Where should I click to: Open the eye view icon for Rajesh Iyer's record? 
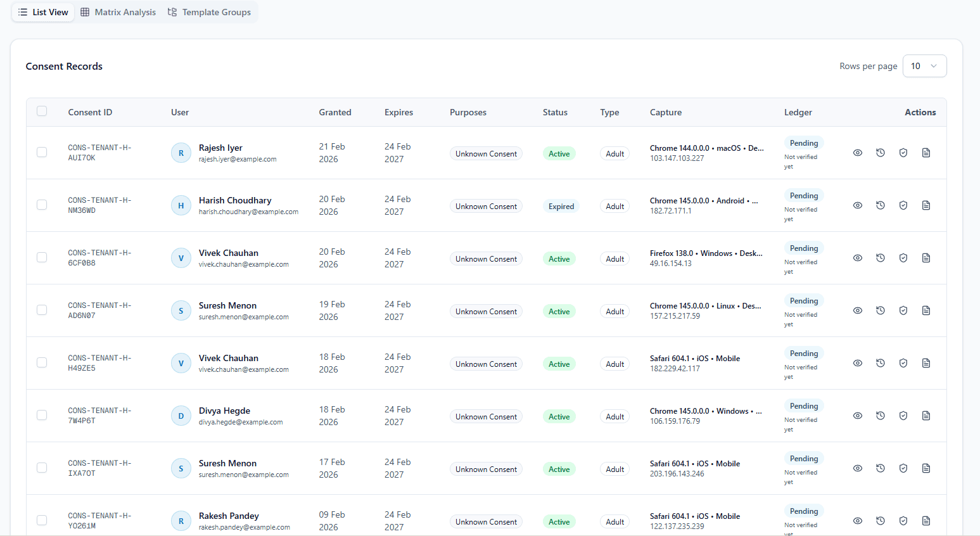click(857, 152)
